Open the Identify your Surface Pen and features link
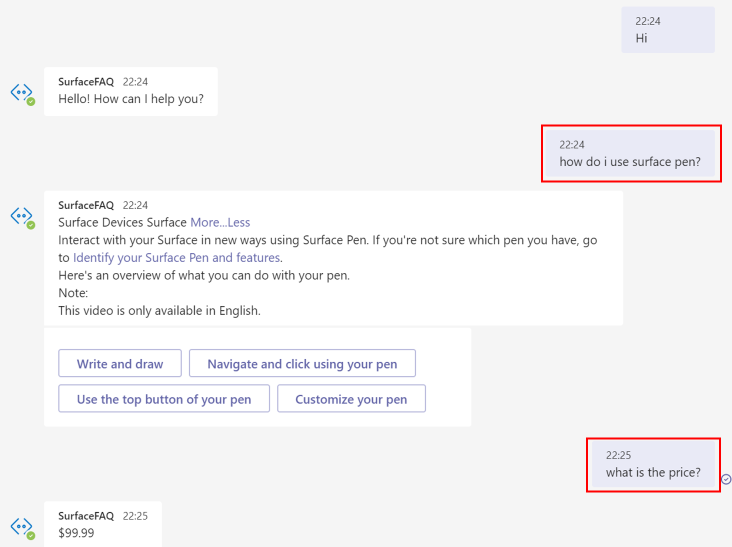Image resolution: width=732 pixels, height=547 pixels. pyautogui.click(x=176, y=257)
